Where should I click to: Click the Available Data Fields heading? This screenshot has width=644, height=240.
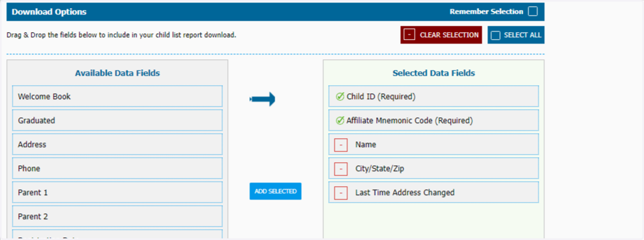click(x=117, y=73)
